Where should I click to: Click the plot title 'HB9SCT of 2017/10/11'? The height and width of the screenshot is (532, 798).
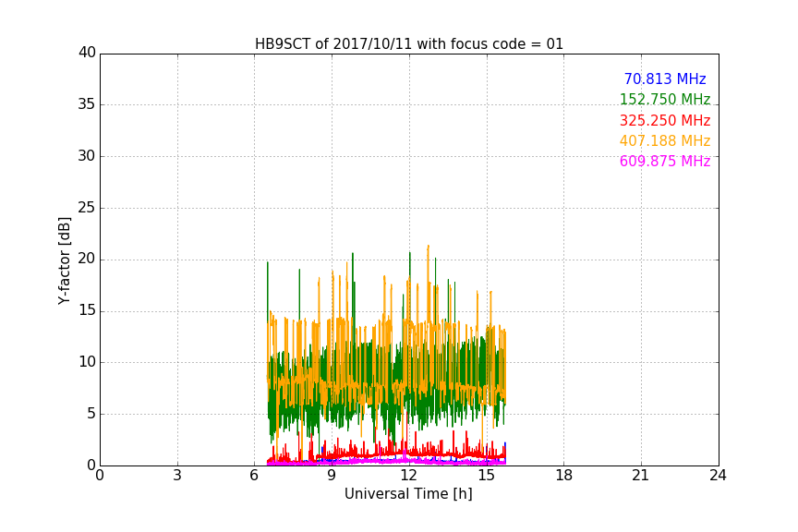click(x=408, y=44)
